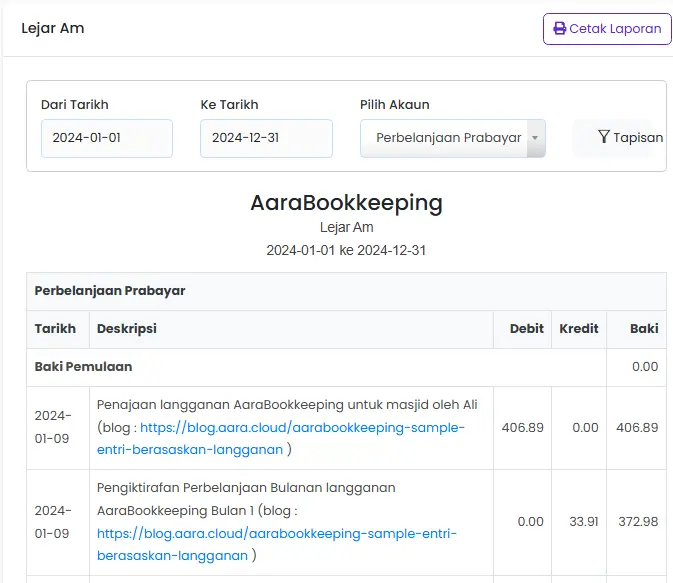Select the Dari Tarikh date field
This screenshot has height=583, width=673.
[x=107, y=138]
